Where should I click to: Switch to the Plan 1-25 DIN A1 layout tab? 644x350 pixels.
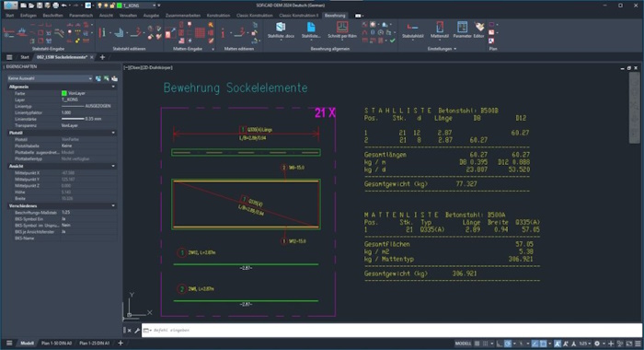95,343
